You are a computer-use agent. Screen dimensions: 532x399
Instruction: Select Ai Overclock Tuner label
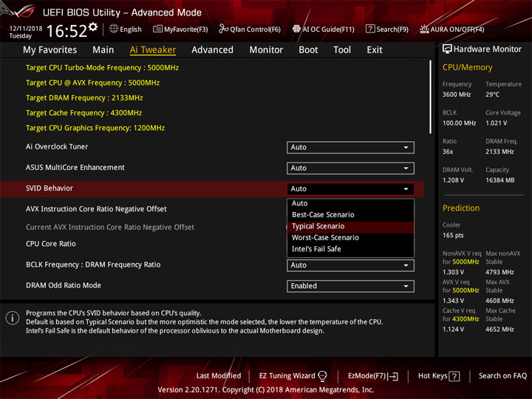click(57, 146)
